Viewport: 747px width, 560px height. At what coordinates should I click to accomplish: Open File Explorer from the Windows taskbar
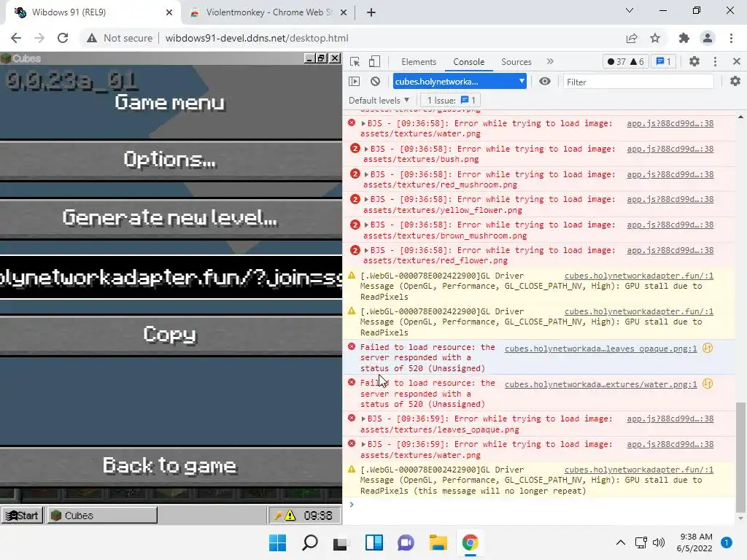438,542
